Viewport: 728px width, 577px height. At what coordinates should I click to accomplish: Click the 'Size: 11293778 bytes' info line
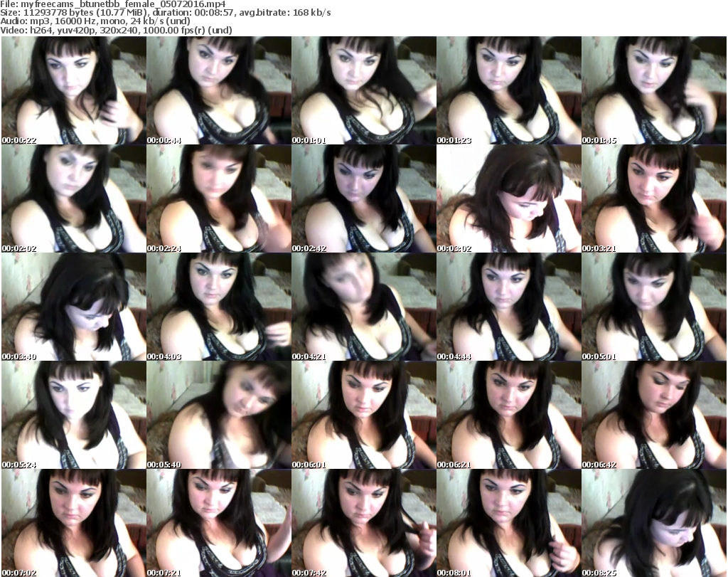[165, 13]
